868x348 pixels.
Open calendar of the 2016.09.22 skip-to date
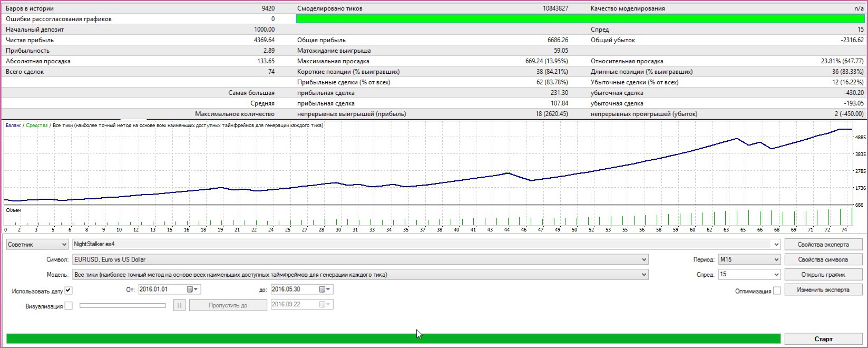(x=325, y=305)
